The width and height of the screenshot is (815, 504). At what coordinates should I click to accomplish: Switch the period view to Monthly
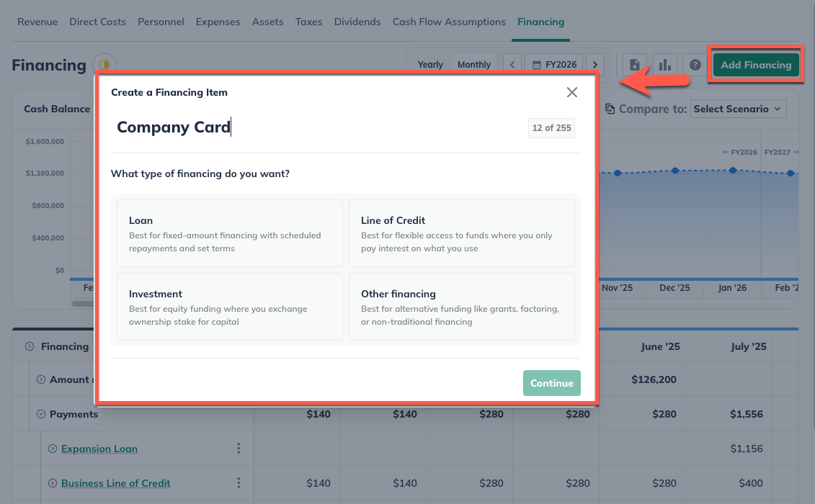[474, 64]
